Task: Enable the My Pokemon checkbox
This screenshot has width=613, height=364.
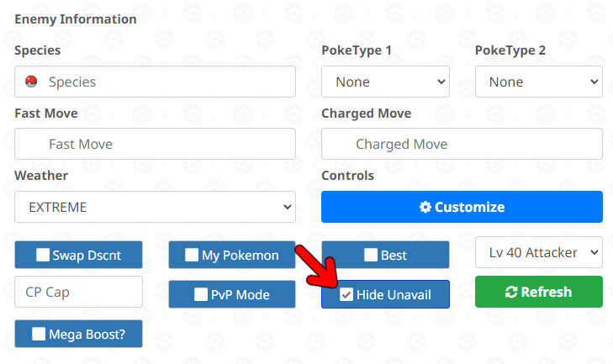Action: (192, 255)
